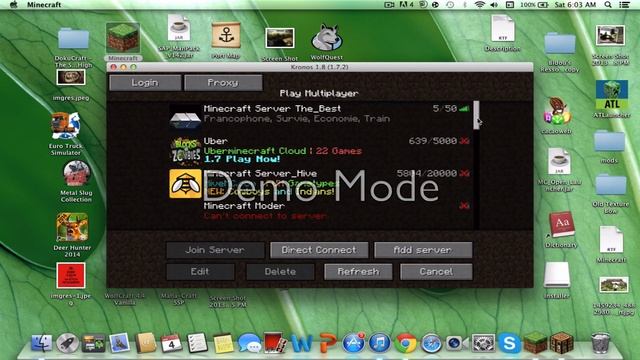Click the Time Machine menu bar icon
The height and width of the screenshot is (360, 640).
point(450,4)
